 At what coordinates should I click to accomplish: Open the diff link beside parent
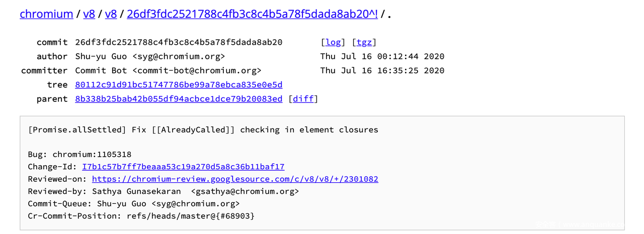pos(303,98)
